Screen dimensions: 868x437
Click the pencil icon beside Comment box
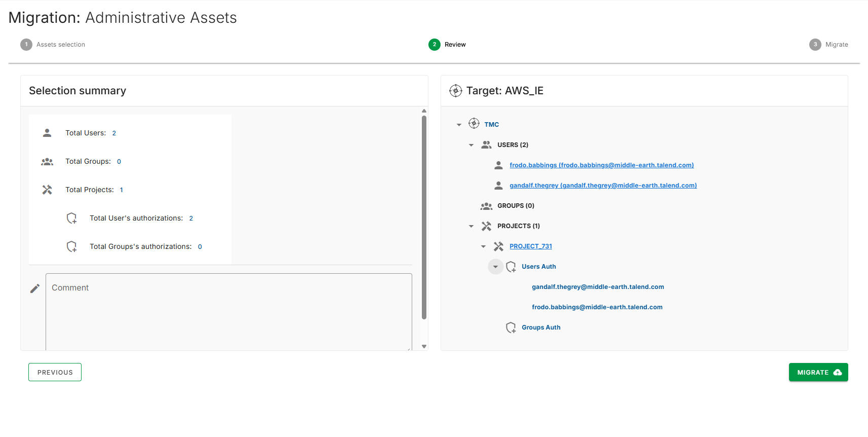coord(35,288)
